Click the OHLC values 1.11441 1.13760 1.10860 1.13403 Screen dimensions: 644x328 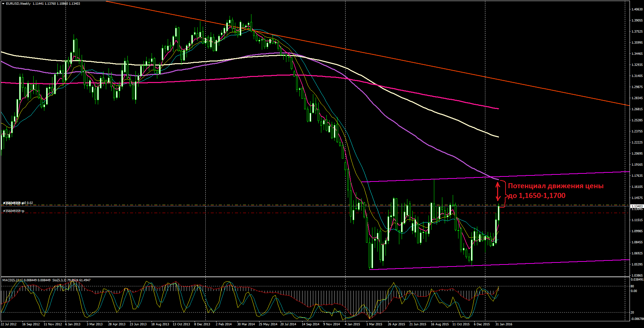pyautogui.click(x=56, y=4)
